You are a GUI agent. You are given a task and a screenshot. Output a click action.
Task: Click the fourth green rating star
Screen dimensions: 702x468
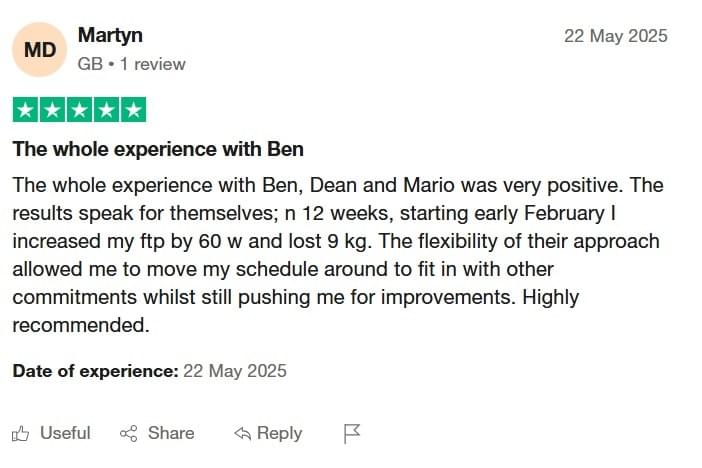(x=106, y=110)
